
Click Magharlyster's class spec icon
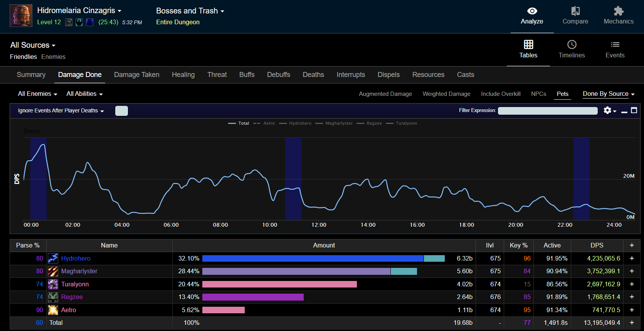point(53,271)
